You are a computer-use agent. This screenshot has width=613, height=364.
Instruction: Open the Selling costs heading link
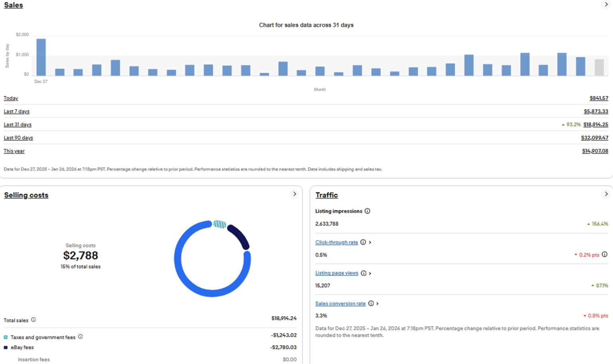point(26,195)
